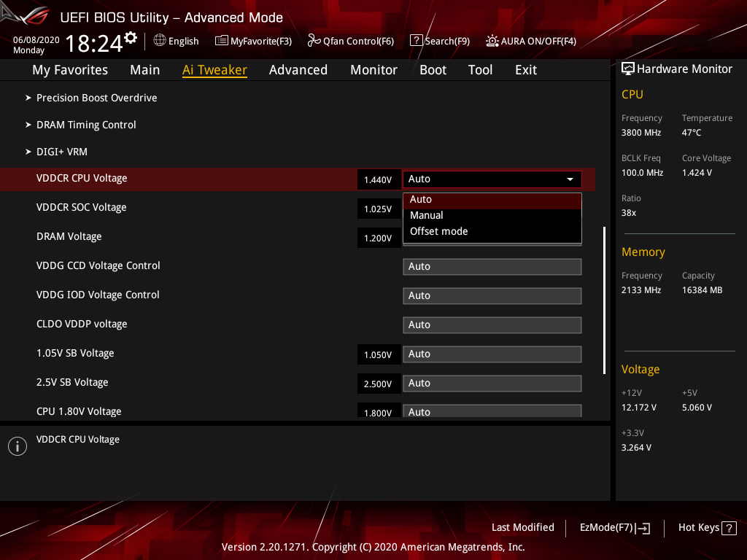Click the 06/08/2020 date

[36, 40]
